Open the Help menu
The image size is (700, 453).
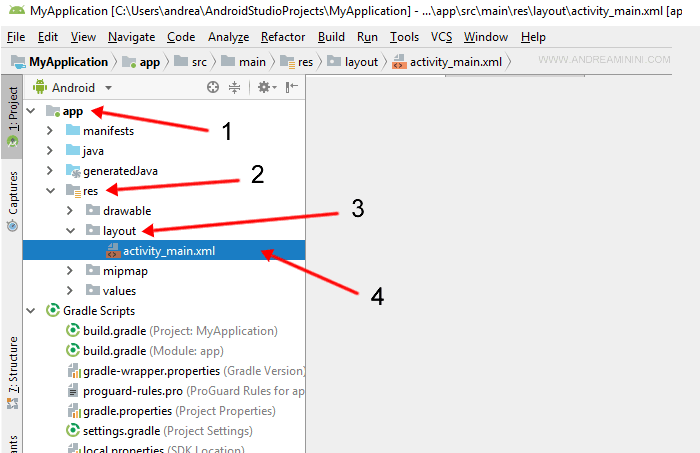[533, 37]
